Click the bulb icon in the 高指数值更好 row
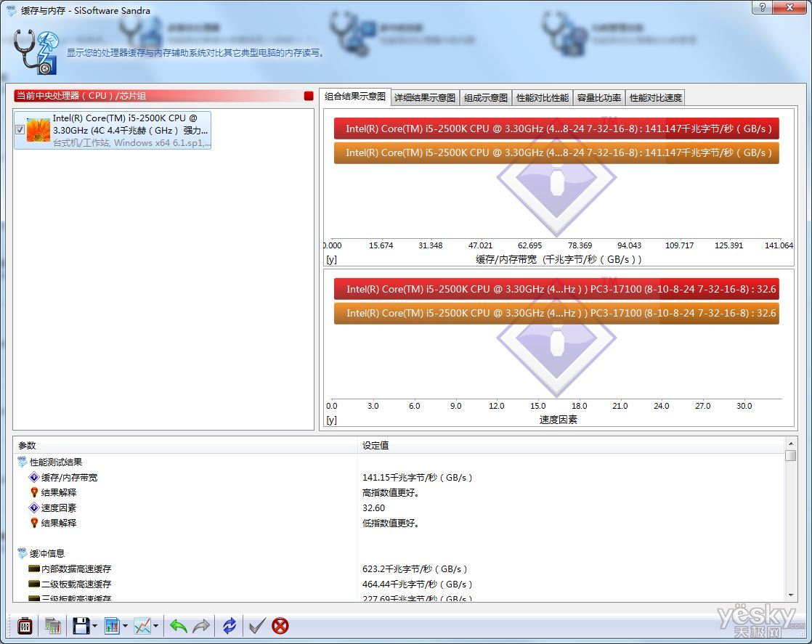Screen dimensions: 812x644 coord(34,492)
